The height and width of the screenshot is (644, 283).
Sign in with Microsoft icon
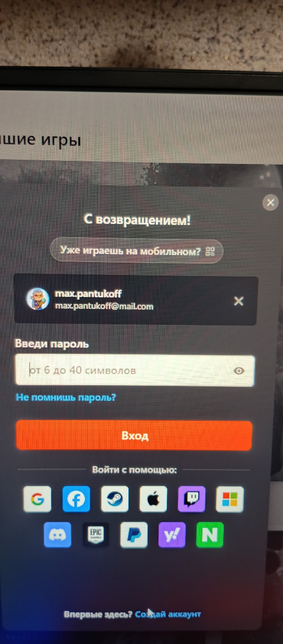pyautogui.click(x=230, y=499)
